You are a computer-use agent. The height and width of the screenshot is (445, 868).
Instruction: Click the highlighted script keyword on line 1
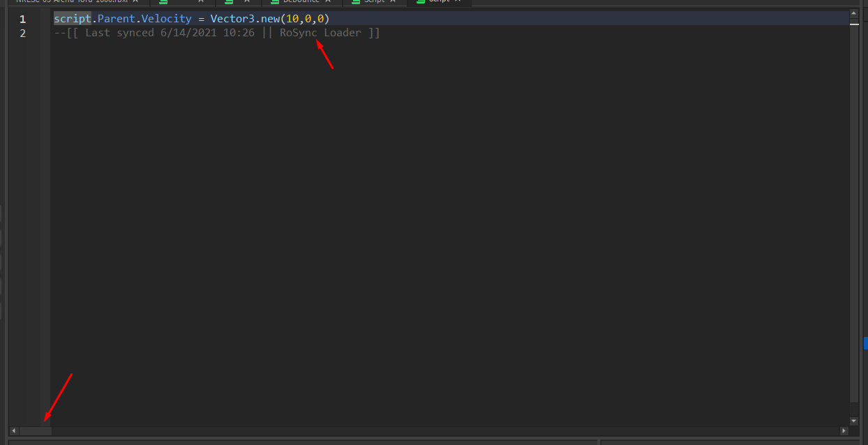pos(72,18)
